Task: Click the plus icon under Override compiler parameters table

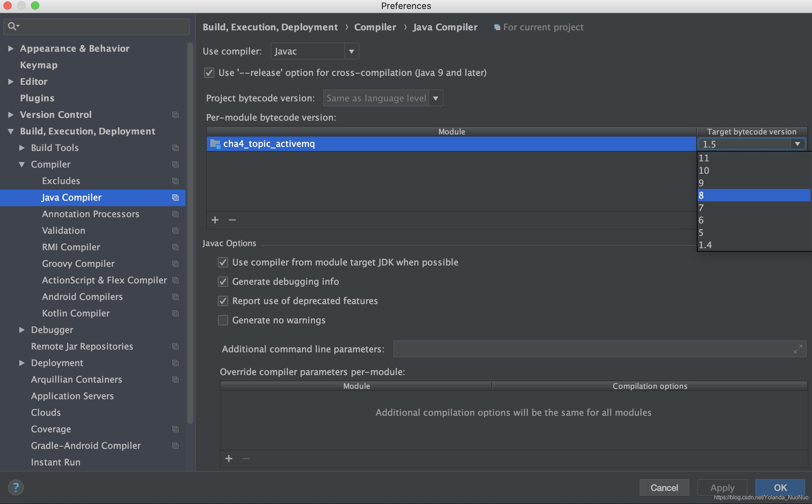Action: click(x=229, y=458)
